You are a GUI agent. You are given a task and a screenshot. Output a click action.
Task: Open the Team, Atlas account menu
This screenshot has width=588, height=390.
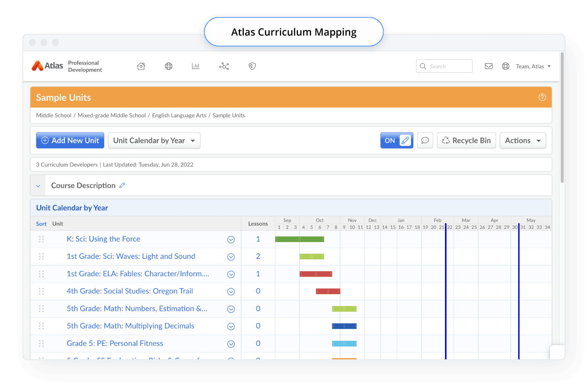[533, 66]
